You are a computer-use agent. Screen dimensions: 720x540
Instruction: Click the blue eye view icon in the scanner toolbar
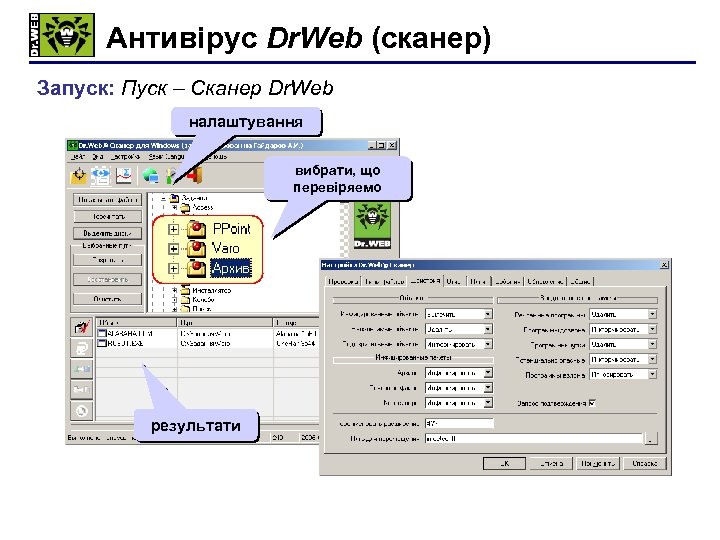click(x=101, y=175)
